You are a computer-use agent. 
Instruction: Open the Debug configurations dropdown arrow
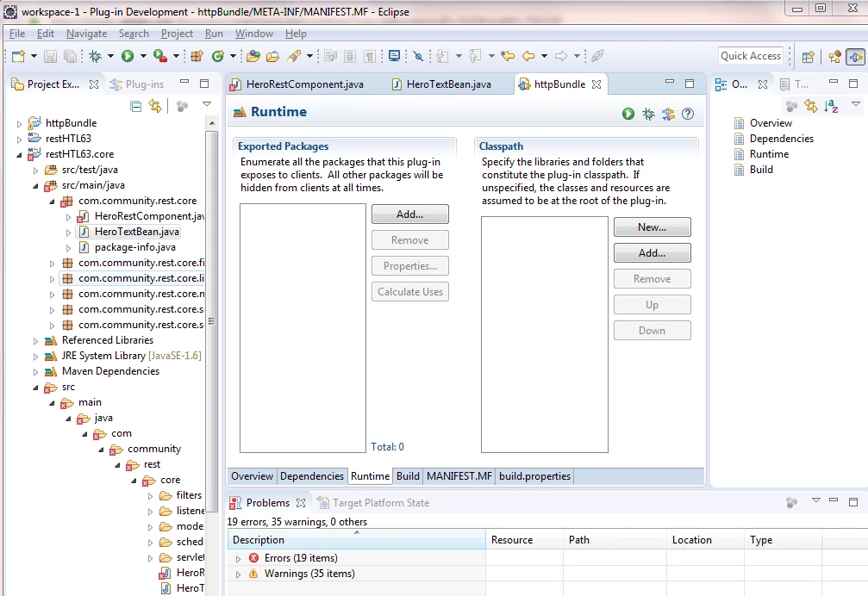click(x=110, y=56)
